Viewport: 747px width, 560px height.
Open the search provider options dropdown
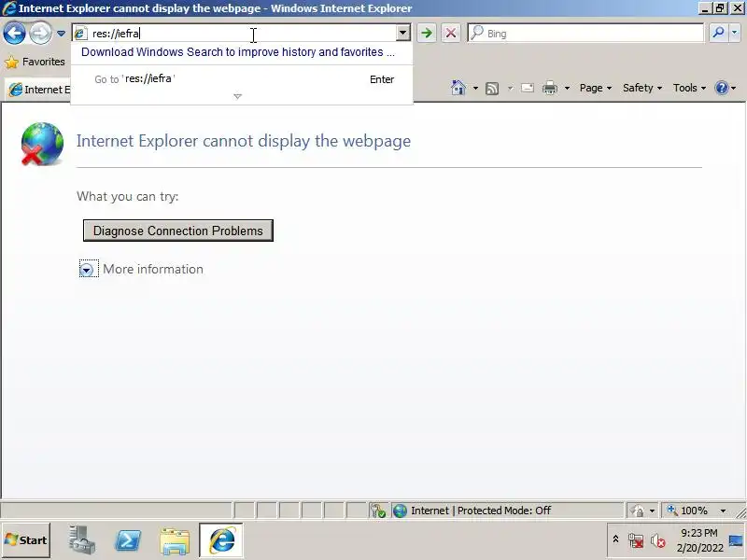pos(735,33)
